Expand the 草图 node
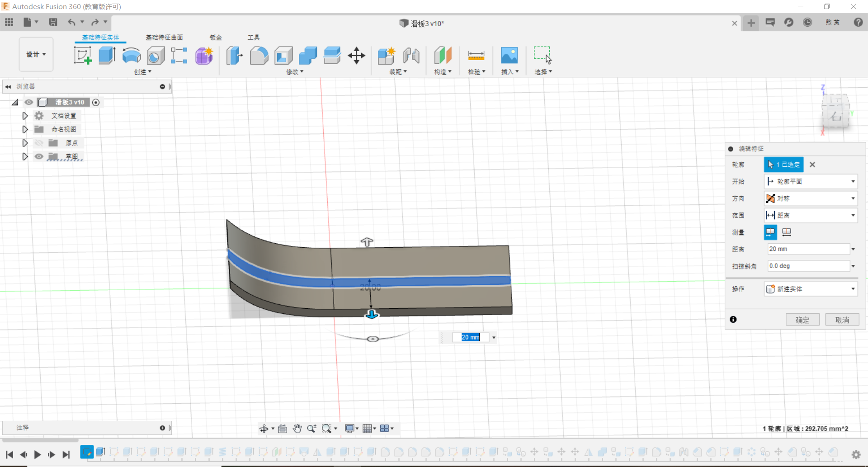The image size is (868, 467). tap(25, 156)
